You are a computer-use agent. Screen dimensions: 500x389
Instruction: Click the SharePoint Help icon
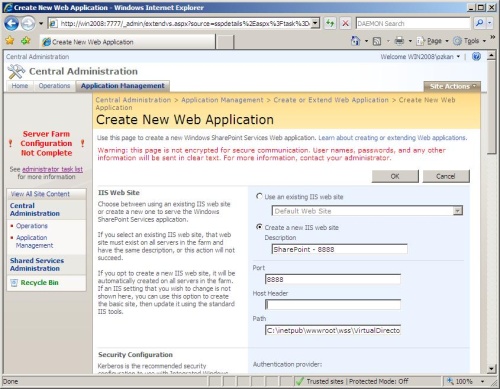(476, 56)
